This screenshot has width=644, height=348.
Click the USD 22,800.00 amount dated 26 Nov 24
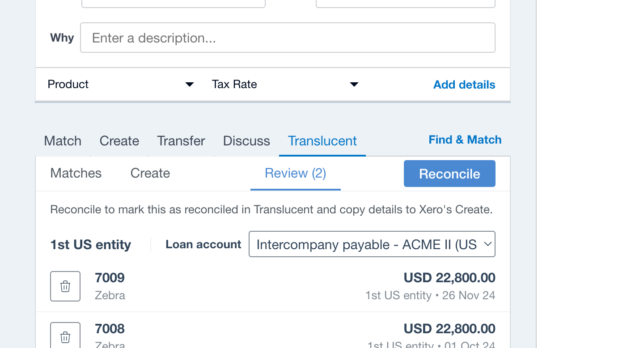[449, 278]
